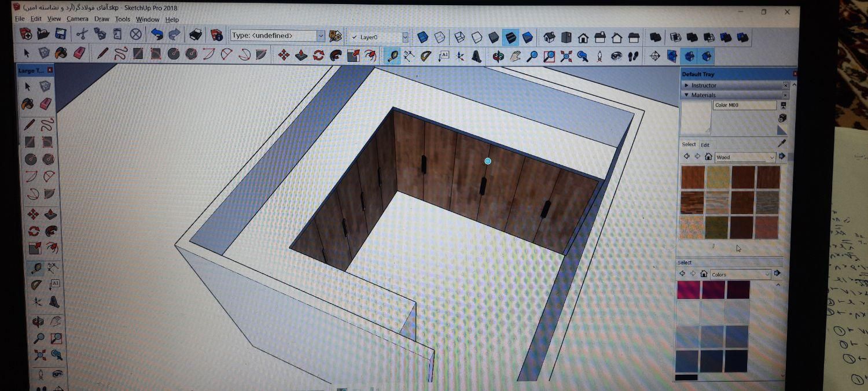This screenshot has width=868, height=391.
Task: Pick the dark navy color swatch
Action: point(735,362)
